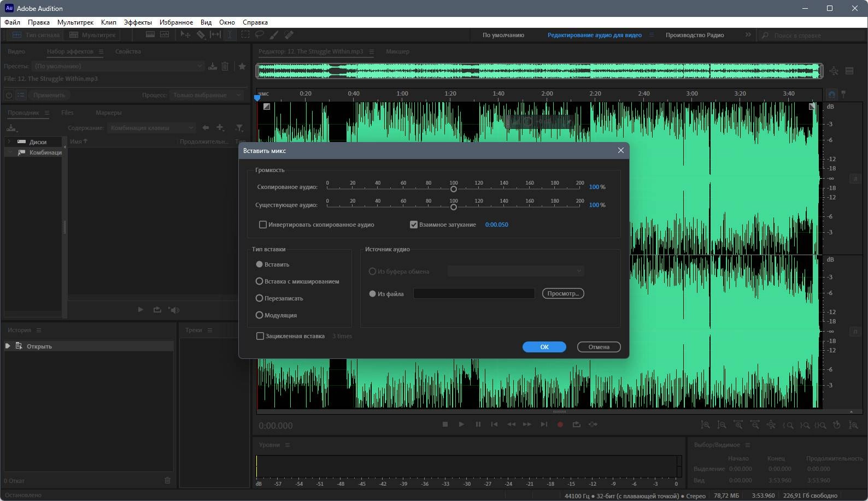
Task: Select Перезаписать radio option
Action: point(260,298)
